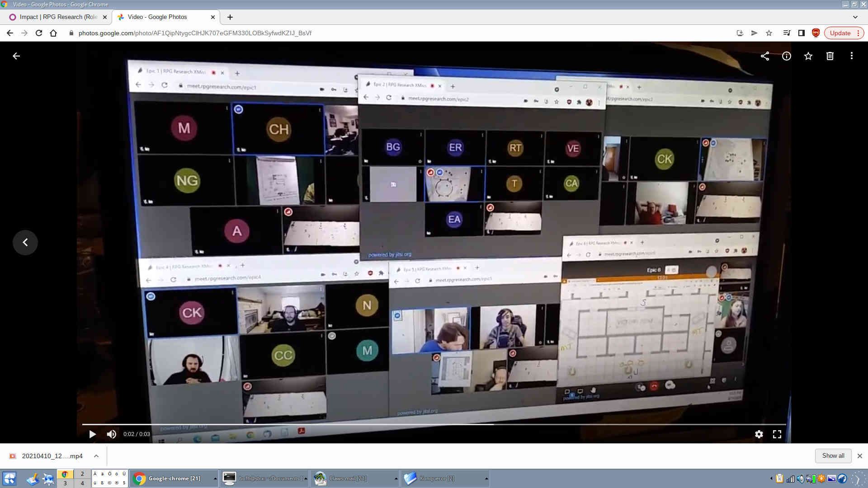
Task: Click the blue star icon in taskbar
Action: coord(48,479)
